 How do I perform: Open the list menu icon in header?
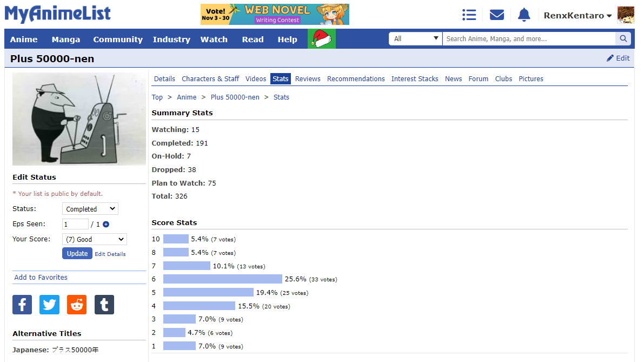tap(469, 15)
